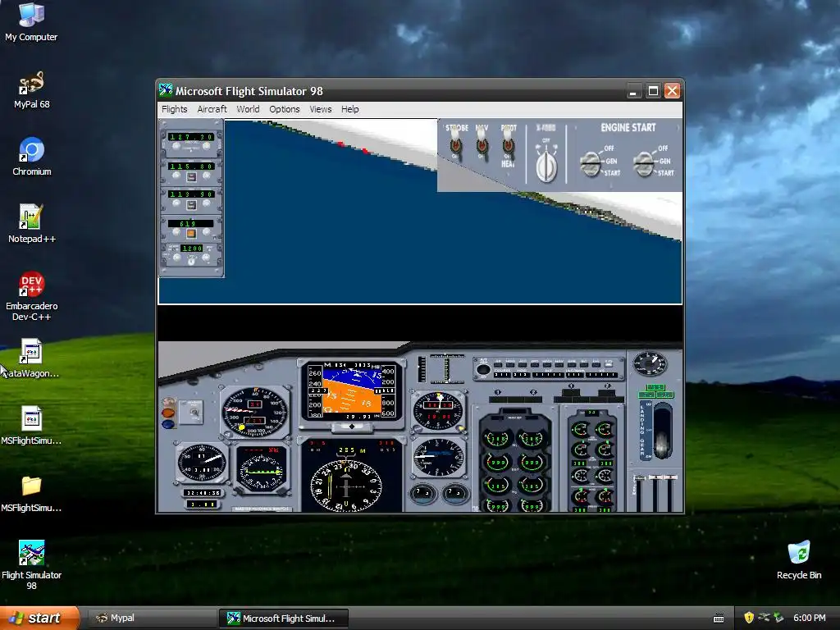The image size is (840, 630).
Task: Click the right small round fuel gauge
Action: point(454,493)
